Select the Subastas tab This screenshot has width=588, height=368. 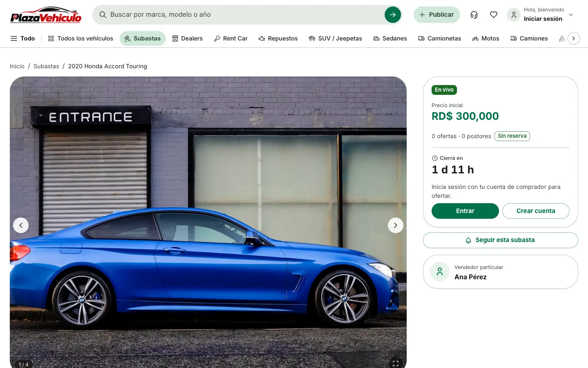(x=143, y=38)
